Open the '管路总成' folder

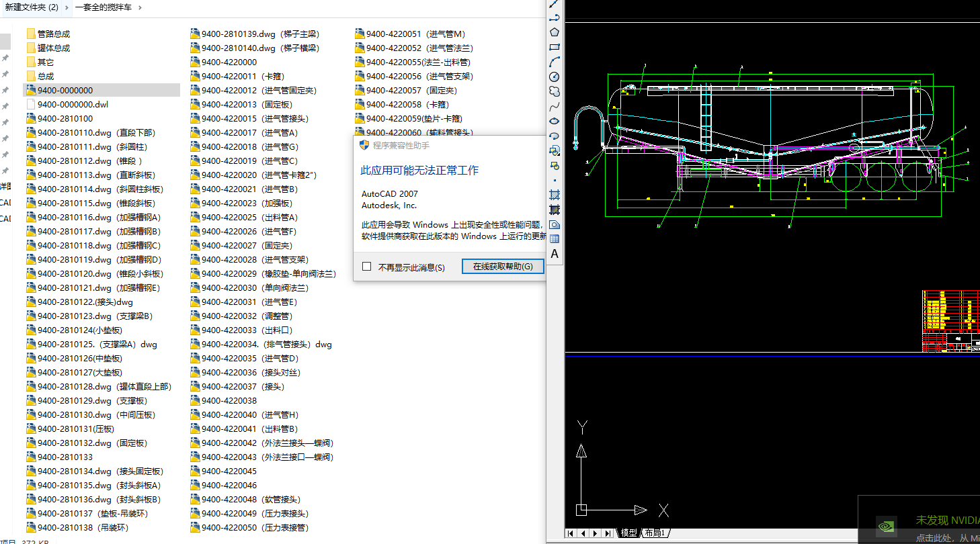click(53, 34)
